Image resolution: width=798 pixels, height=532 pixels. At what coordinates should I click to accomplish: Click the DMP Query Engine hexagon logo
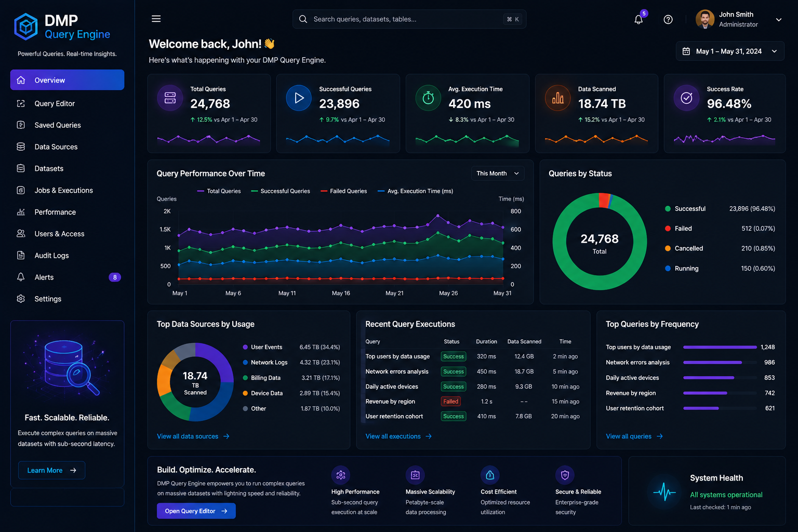26,26
